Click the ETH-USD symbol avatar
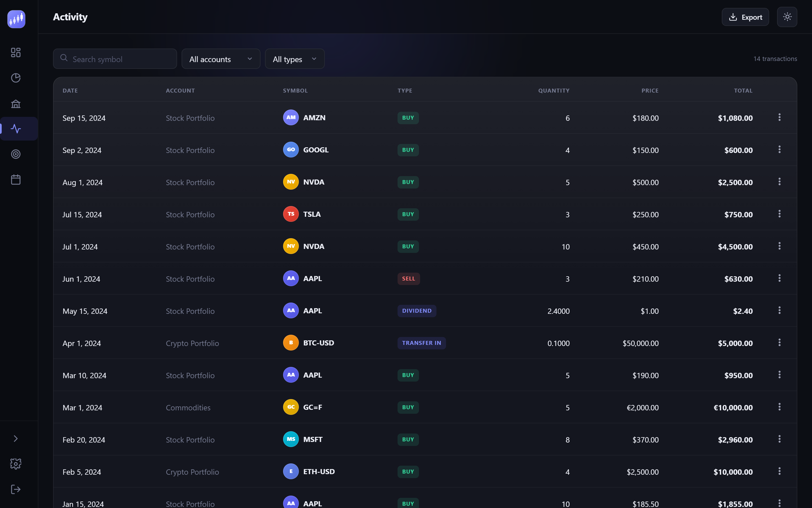The width and height of the screenshot is (812, 508). click(291, 471)
